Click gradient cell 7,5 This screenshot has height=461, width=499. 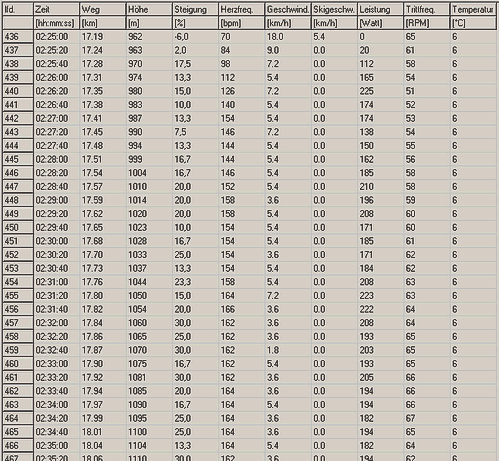point(196,132)
